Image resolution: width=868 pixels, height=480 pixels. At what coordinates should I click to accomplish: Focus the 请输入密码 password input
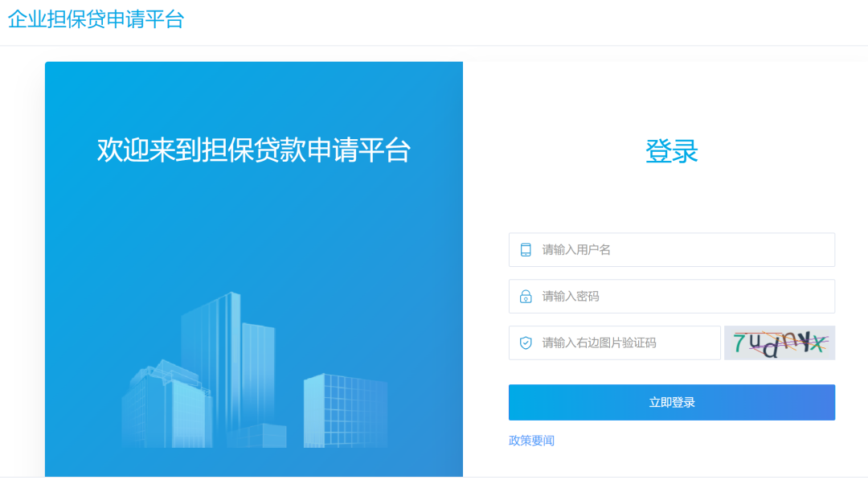(x=683, y=297)
